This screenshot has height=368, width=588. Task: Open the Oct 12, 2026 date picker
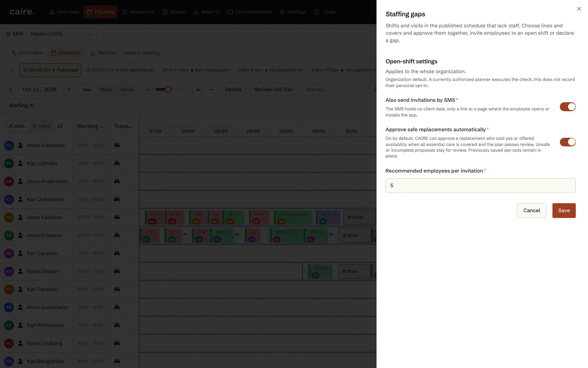coord(40,90)
